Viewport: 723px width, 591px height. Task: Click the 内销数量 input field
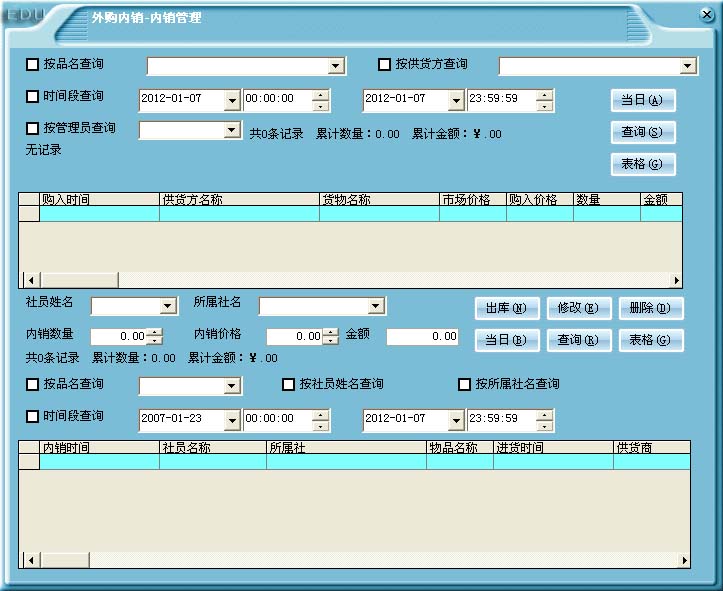(119, 337)
